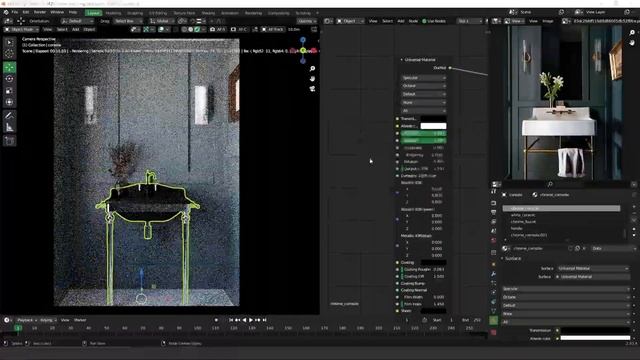The image size is (640, 360).
Task: Select the Add Cube tool
Action: 9,141
